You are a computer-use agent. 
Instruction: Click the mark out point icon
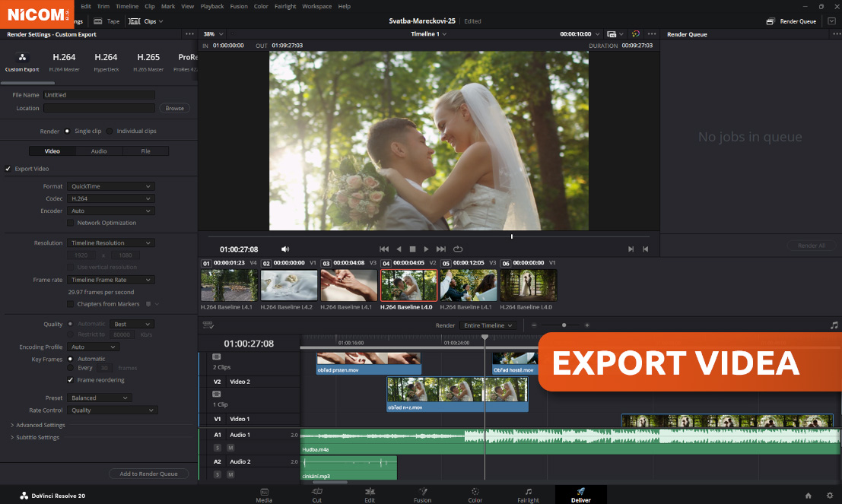646,249
